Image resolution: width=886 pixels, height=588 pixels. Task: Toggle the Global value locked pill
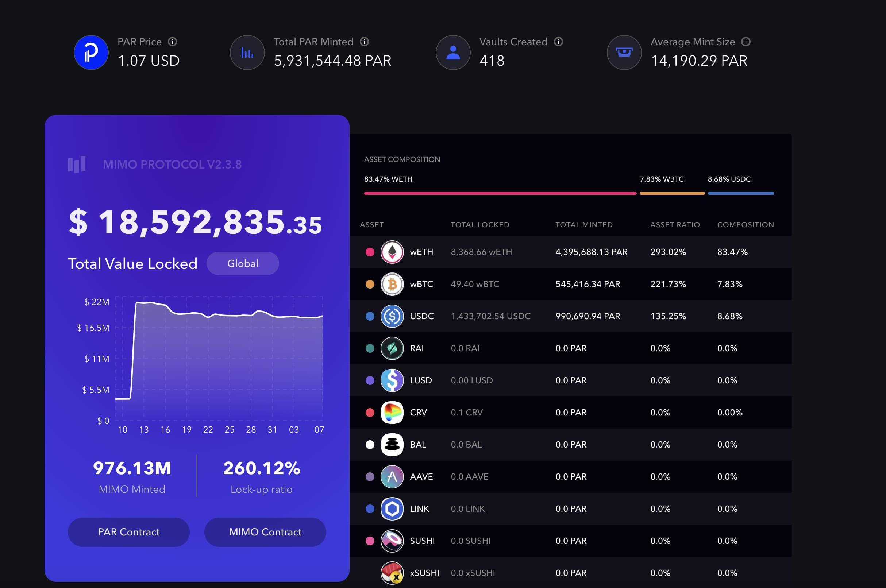[x=243, y=263]
